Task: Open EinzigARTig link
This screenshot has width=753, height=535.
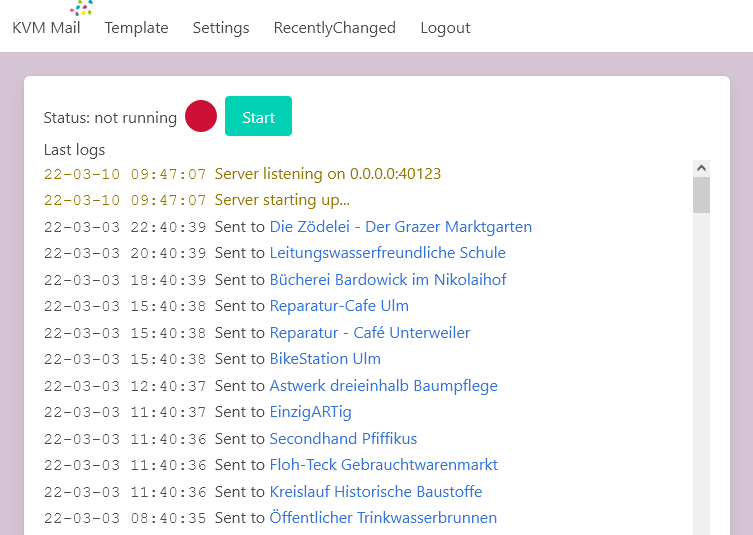Action: pos(310,412)
